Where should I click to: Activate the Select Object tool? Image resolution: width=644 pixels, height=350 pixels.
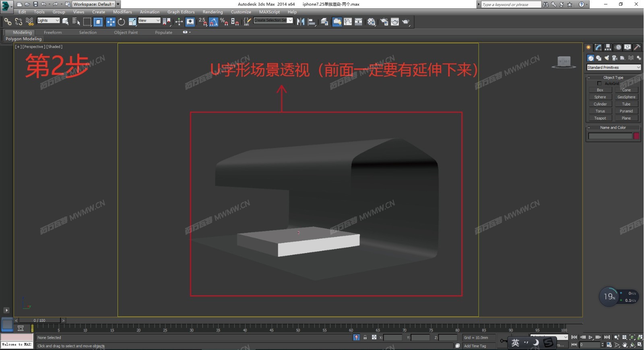pyautogui.click(x=65, y=22)
